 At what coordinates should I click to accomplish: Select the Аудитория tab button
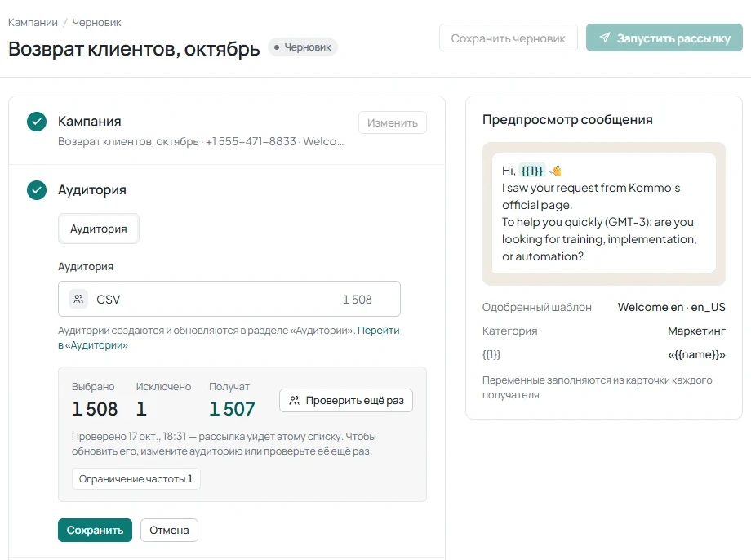point(99,229)
